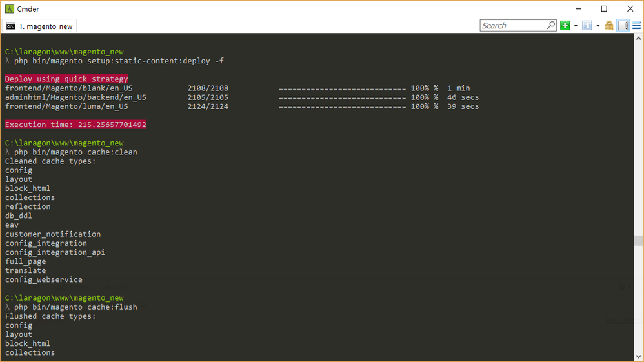Maximize the Cmder window
The width and height of the screenshot is (644, 362).
click(x=604, y=8)
